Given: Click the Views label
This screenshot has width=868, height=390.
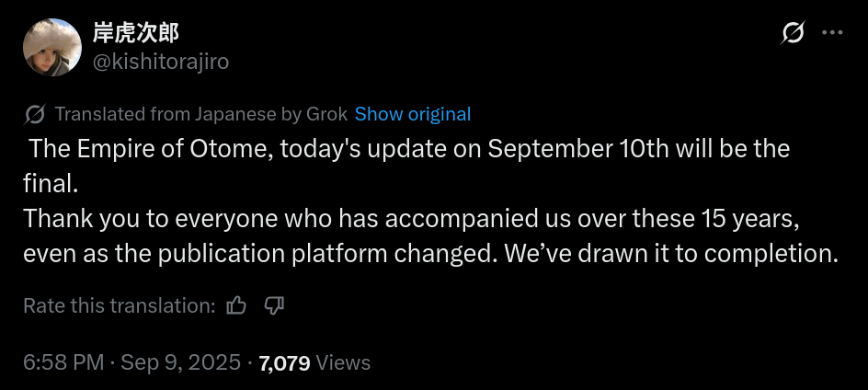Looking at the screenshot, I should pos(343,362).
